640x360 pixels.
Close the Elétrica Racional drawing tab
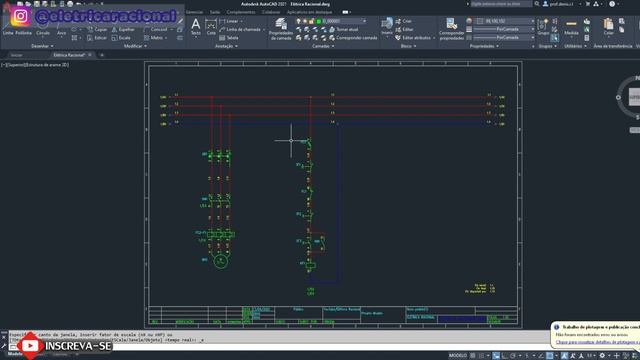(90, 55)
